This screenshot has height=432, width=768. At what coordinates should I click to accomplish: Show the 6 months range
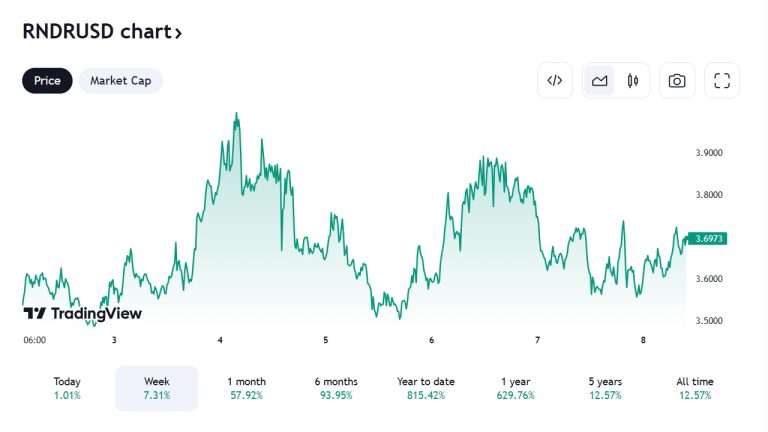(x=336, y=388)
